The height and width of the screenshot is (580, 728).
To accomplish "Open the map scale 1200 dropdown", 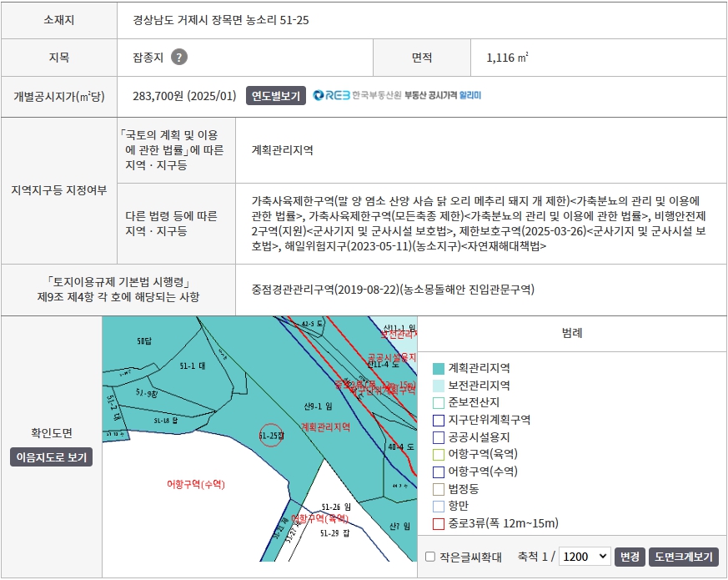I will point(584,557).
